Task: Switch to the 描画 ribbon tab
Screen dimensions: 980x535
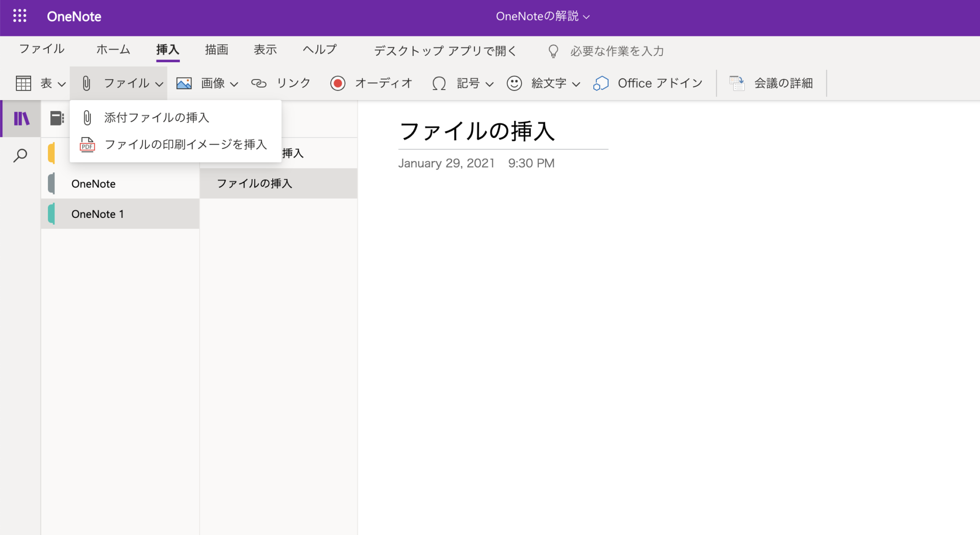Action: pyautogui.click(x=216, y=49)
